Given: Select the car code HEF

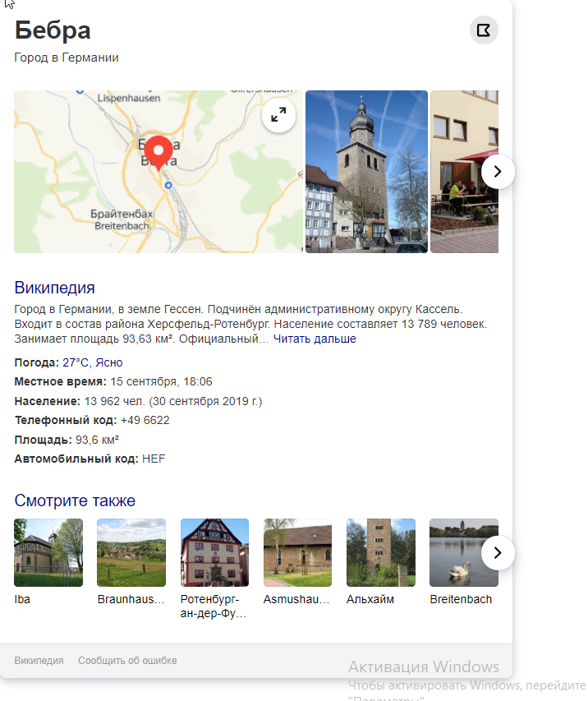Looking at the screenshot, I should pyautogui.click(x=154, y=459).
